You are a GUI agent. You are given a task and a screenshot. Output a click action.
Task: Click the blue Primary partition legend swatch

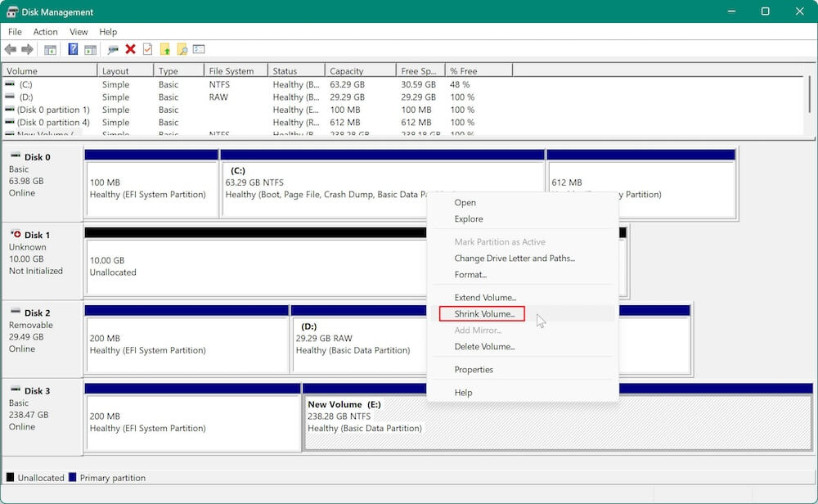click(71, 477)
